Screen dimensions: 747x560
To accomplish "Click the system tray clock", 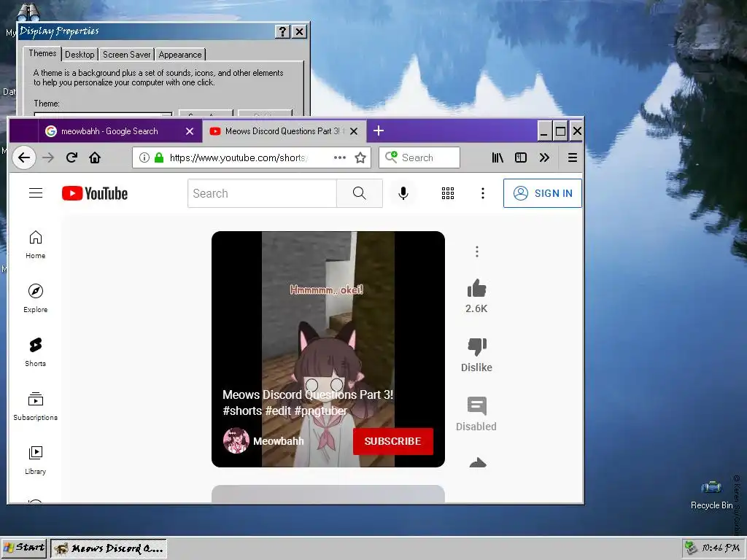I will pyautogui.click(x=721, y=548).
